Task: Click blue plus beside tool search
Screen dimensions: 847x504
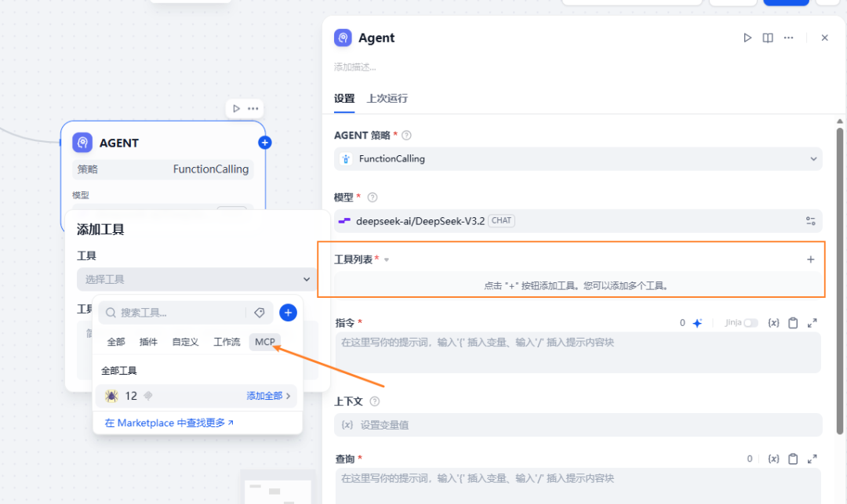Action: (288, 313)
